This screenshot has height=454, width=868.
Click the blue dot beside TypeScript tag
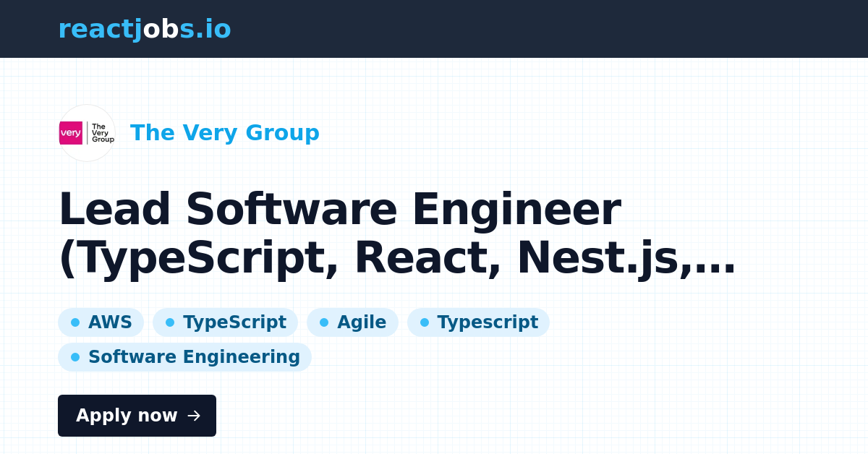coord(170,322)
